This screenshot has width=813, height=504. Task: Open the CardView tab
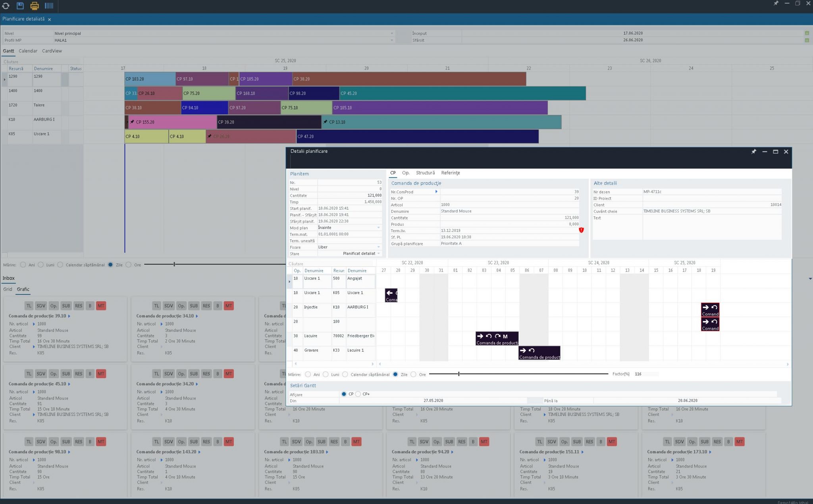point(52,51)
